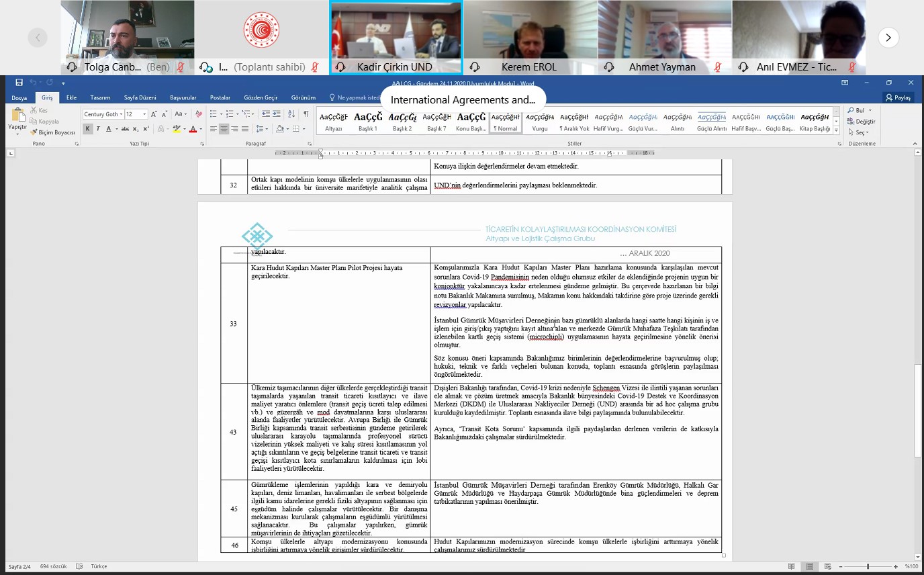Copy selection with Kopyala
Image resolution: width=924 pixels, height=575 pixels.
tap(44, 122)
